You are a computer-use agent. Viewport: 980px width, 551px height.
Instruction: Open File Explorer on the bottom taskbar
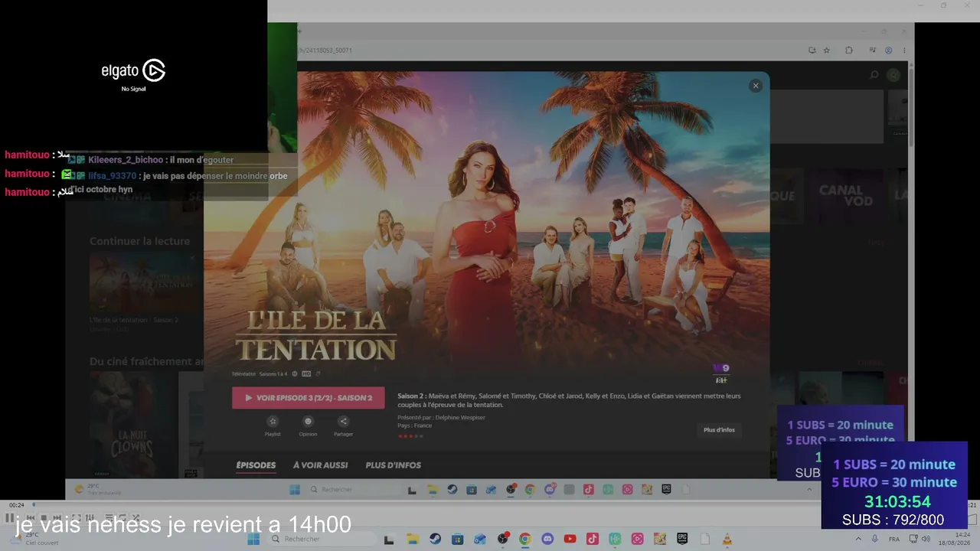(413, 539)
